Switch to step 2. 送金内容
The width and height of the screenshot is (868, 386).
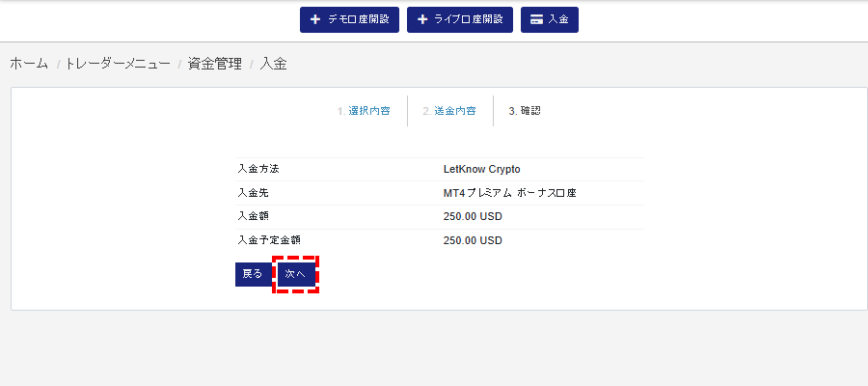(x=449, y=111)
